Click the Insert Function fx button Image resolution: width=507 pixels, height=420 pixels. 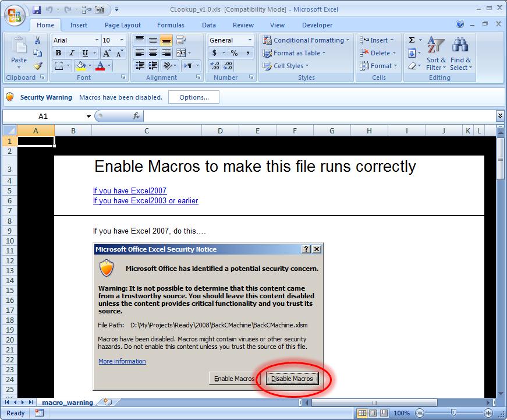tap(136, 116)
